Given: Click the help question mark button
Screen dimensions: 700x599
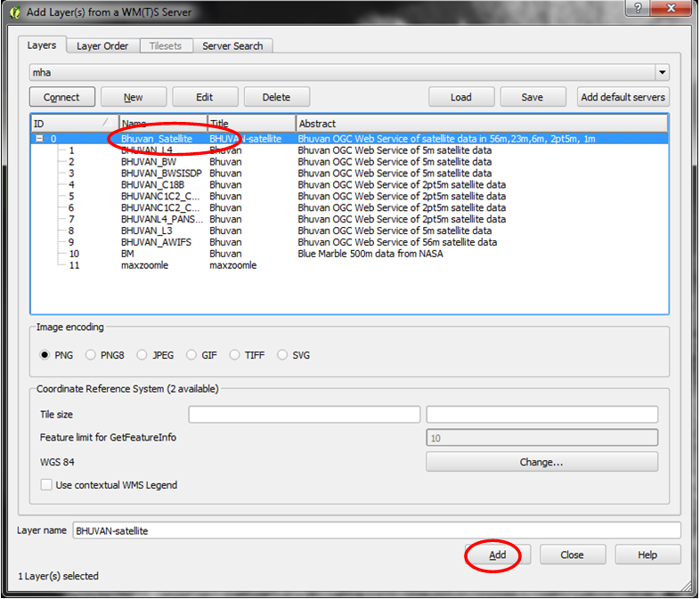Looking at the screenshot, I should (x=639, y=8).
